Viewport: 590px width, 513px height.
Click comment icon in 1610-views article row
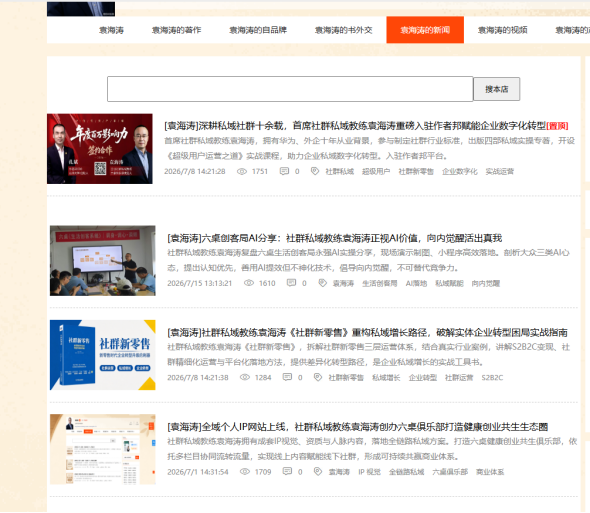click(x=291, y=283)
